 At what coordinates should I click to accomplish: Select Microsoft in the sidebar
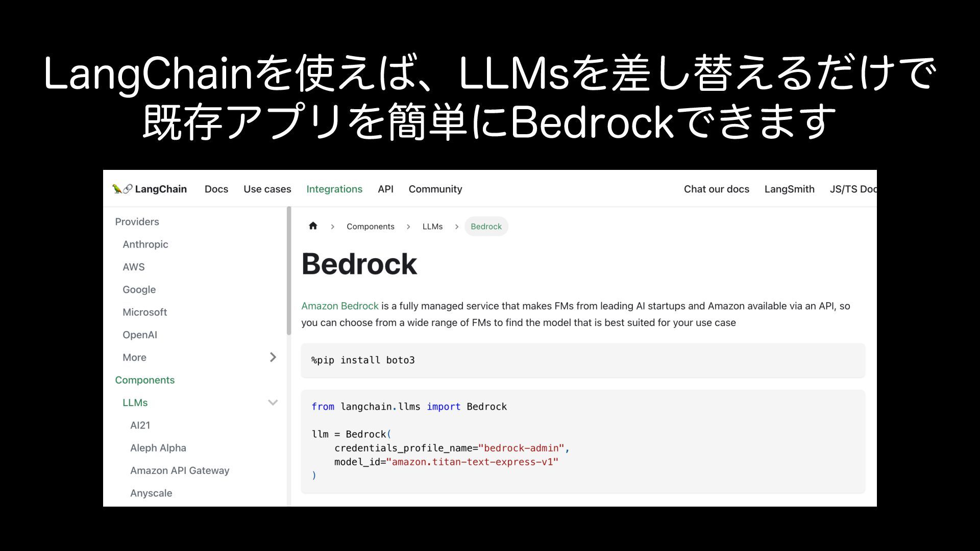pyautogui.click(x=145, y=312)
